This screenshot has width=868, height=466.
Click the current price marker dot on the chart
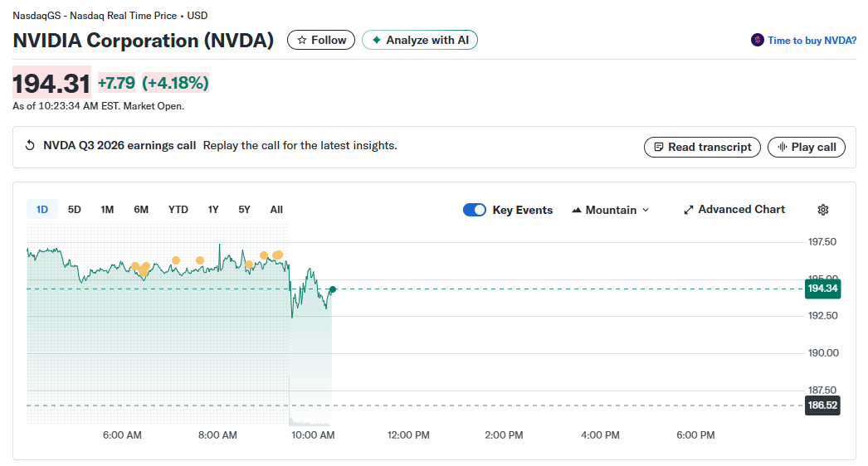[x=333, y=289]
